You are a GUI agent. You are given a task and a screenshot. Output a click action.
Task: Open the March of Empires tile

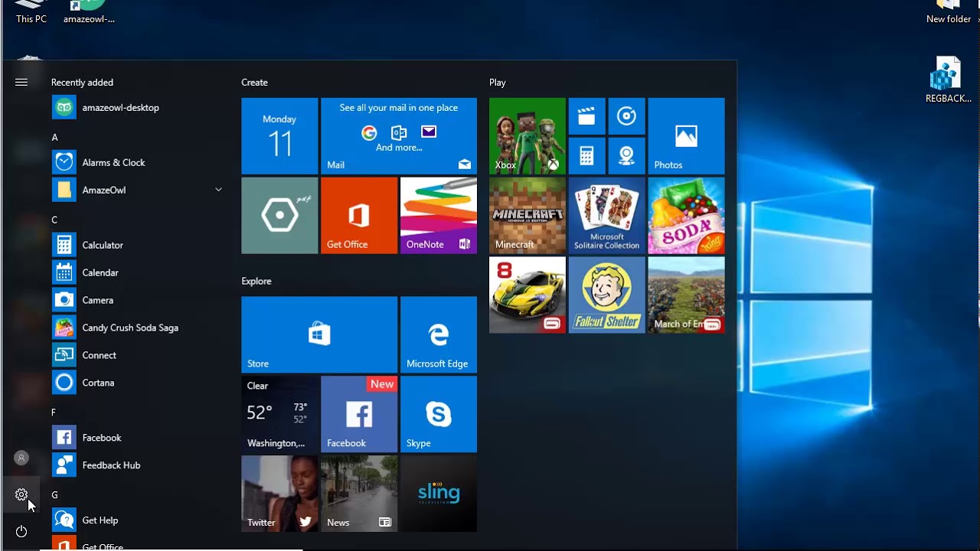click(x=687, y=295)
